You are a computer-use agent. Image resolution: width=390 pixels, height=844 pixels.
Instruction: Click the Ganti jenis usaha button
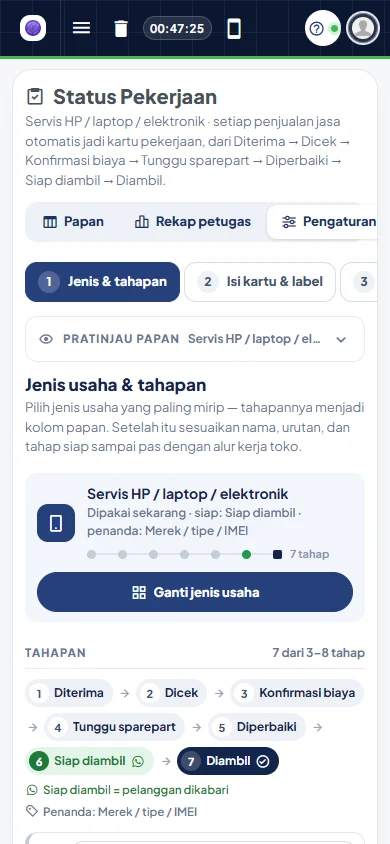pyautogui.click(x=195, y=592)
